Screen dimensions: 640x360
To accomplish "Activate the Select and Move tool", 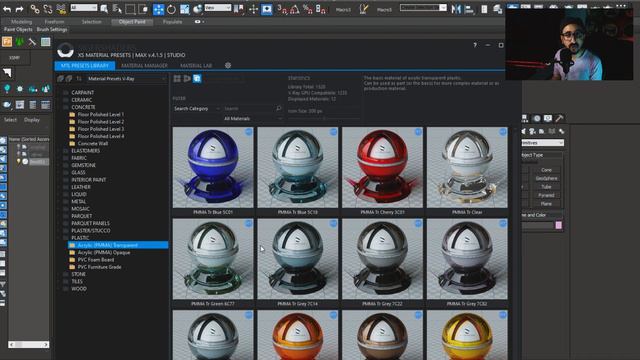I will [158, 9].
